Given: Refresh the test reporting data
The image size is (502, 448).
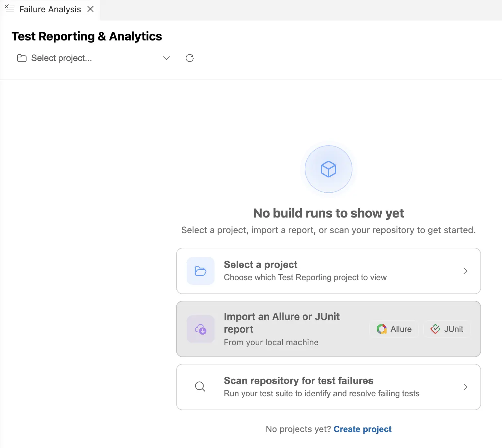Looking at the screenshot, I should [190, 58].
